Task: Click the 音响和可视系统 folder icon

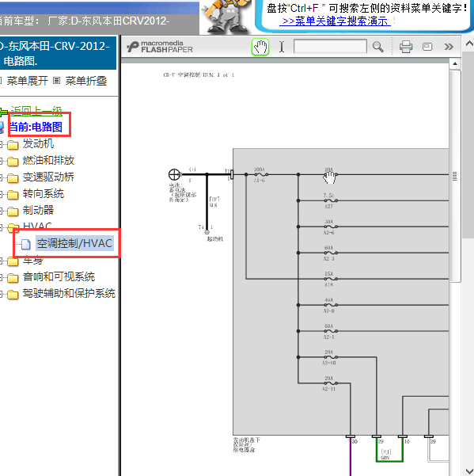Action: pyautogui.click(x=13, y=278)
